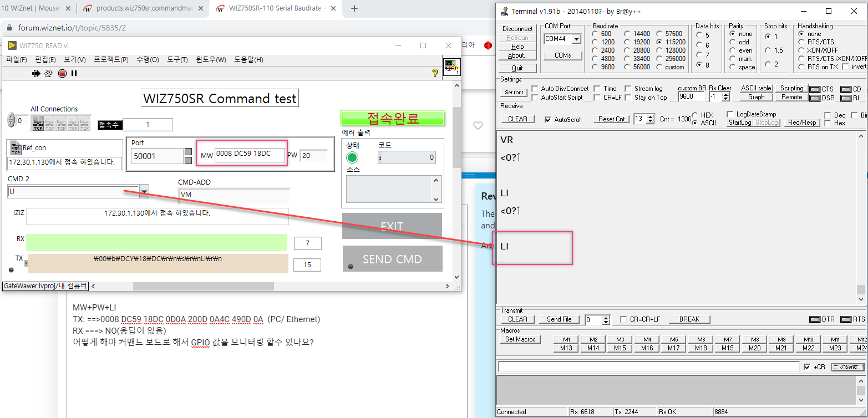Click the SEND CMD button
Screen dimensions: 868x418
coord(393,259)
